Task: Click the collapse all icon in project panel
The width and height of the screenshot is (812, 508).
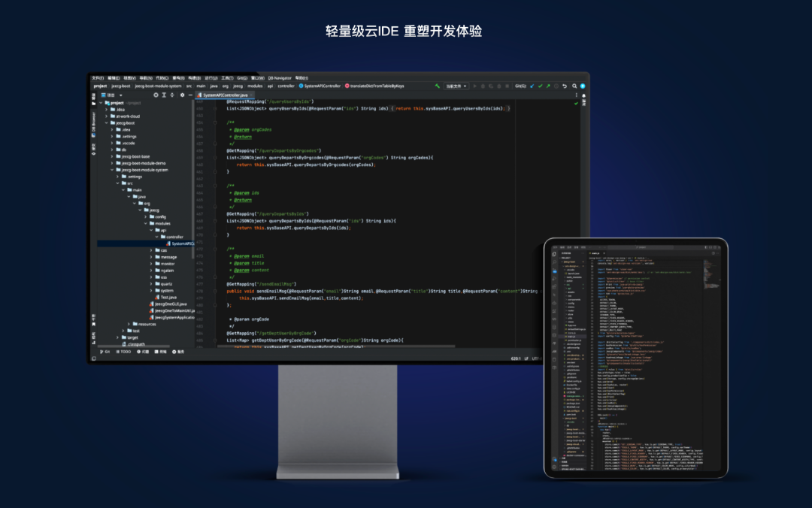Action: tap(172, 95)
